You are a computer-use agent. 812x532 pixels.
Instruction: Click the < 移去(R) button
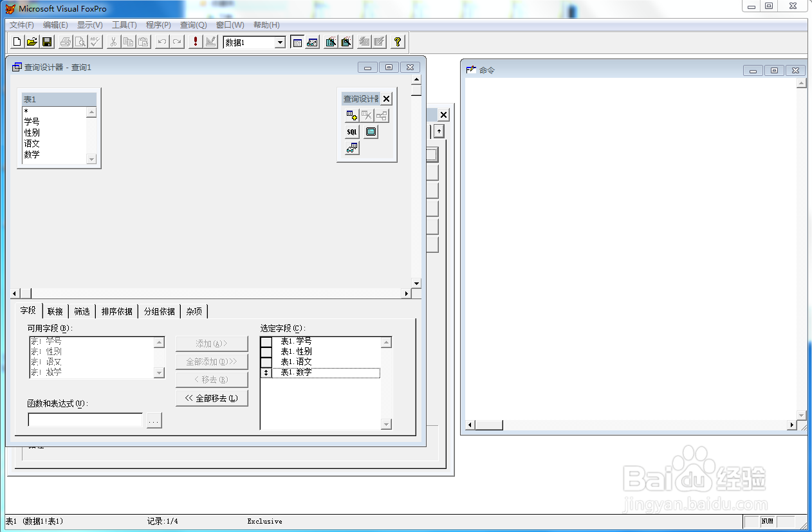point(212,380)
